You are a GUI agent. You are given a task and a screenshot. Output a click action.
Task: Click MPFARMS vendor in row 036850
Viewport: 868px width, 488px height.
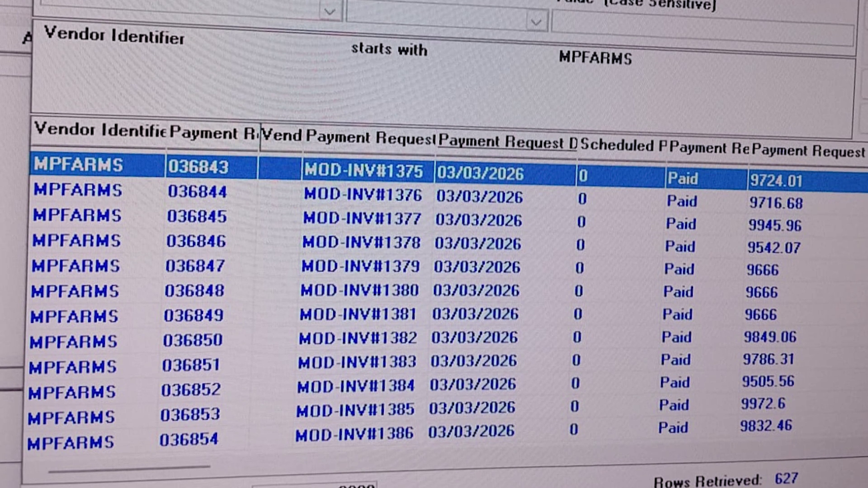(x=73, y=342)
